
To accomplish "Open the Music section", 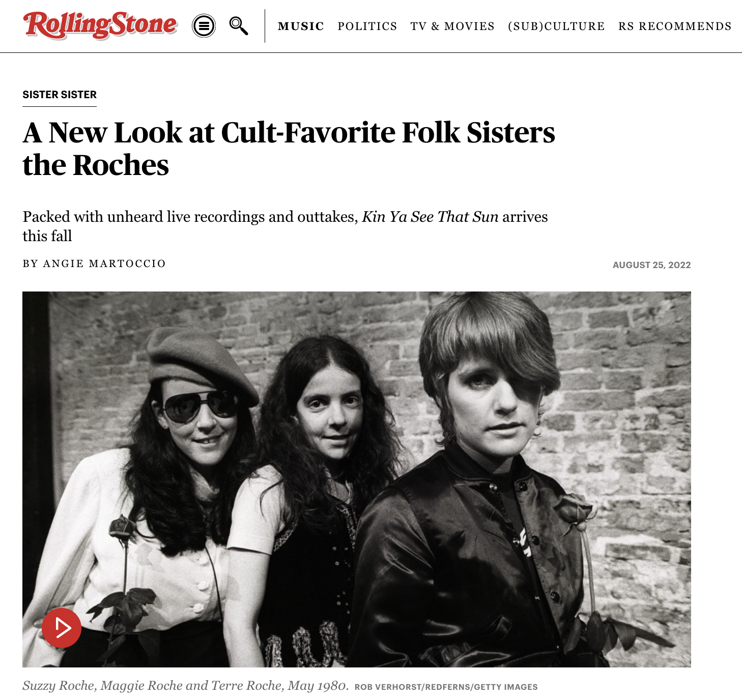I will 301,26.
